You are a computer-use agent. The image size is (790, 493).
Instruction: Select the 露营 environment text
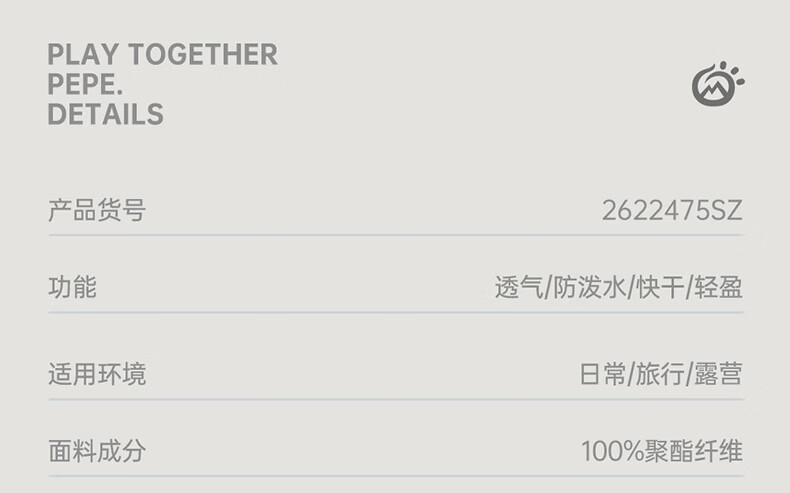(719, 374)
